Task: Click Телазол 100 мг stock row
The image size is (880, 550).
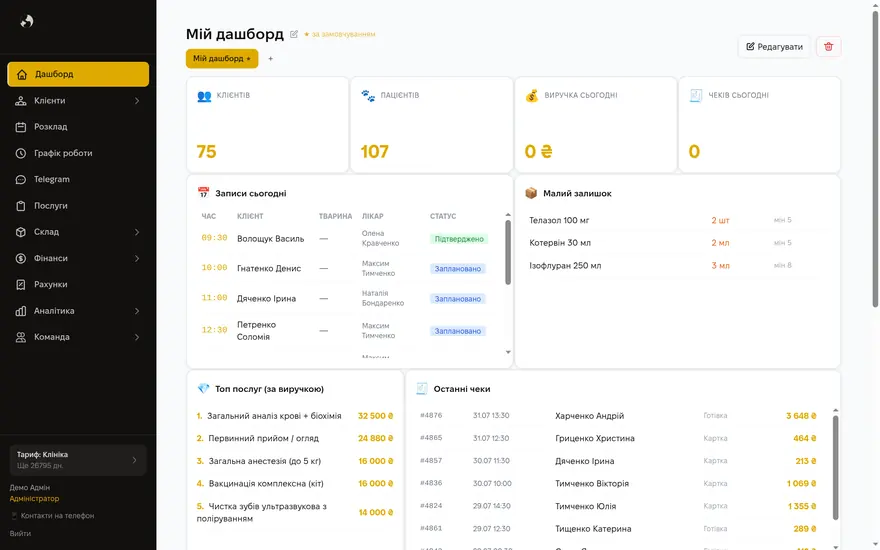Action: [677, 220]
